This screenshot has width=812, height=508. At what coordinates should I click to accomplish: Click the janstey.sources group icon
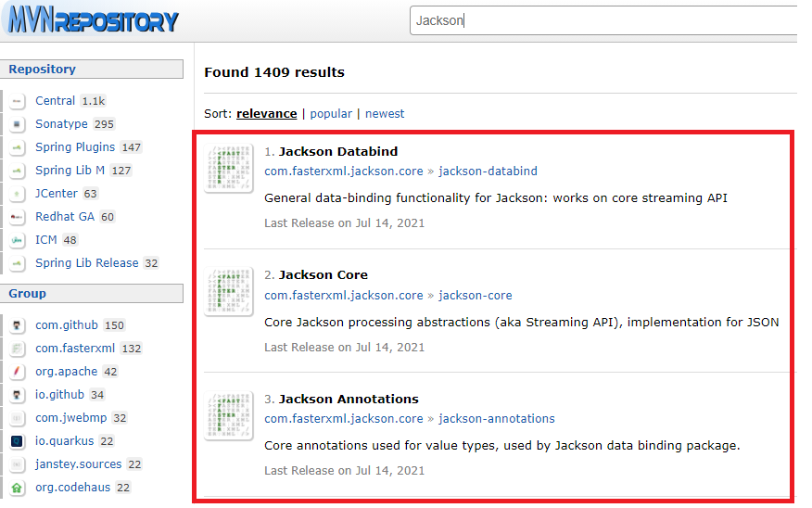coord(17,464)
